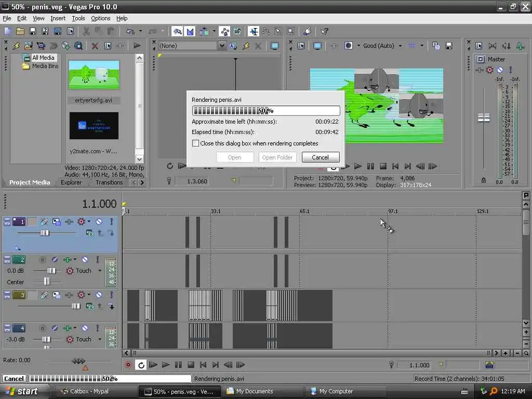
Task: Adjust track 2 volume slider
Action: click(51, 271)
